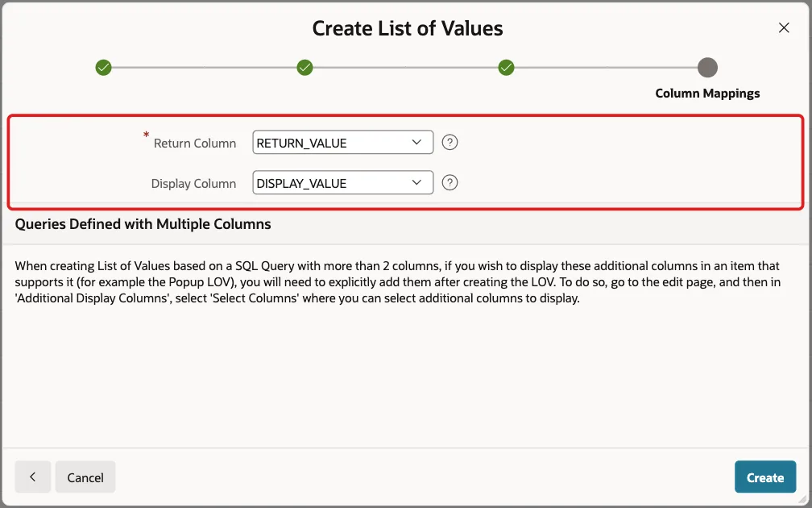Screen dimensions: 812x508
Task: Open help for Display Column
Action: pos(449,182)
